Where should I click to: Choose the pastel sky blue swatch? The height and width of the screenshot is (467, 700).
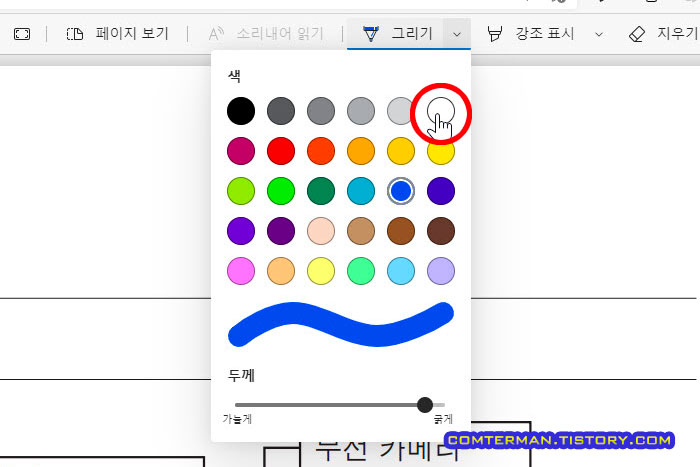click(401, 271)
